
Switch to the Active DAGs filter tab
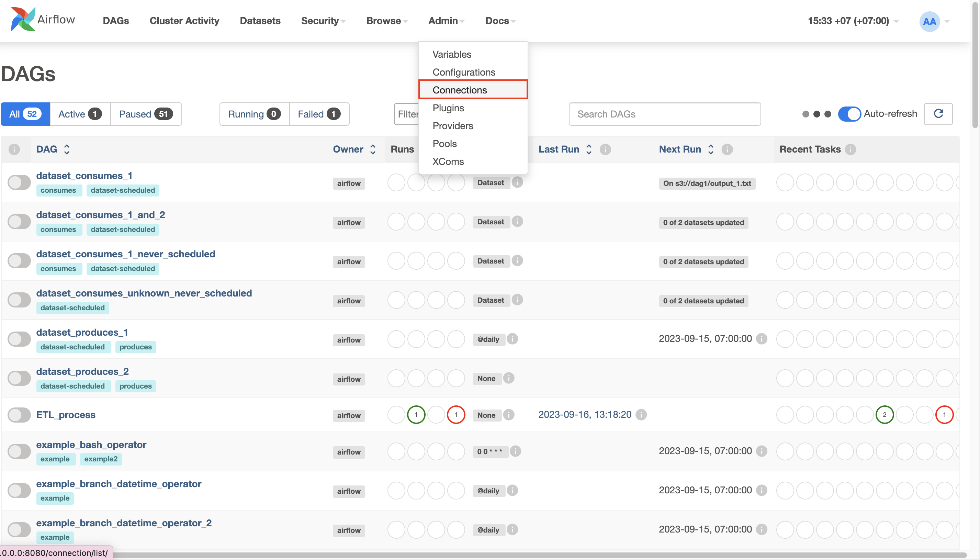[x=79, y=114]
